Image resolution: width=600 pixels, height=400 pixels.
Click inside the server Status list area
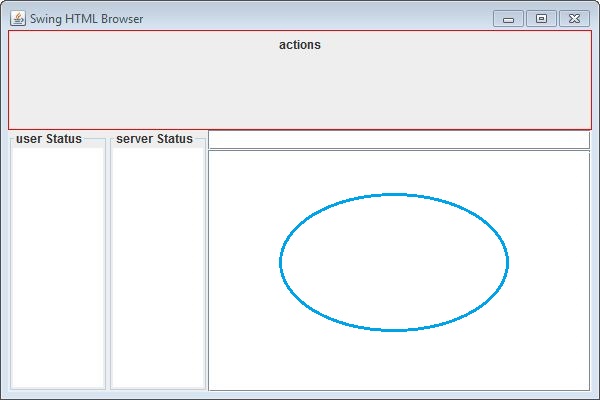(x=158, y=267)
